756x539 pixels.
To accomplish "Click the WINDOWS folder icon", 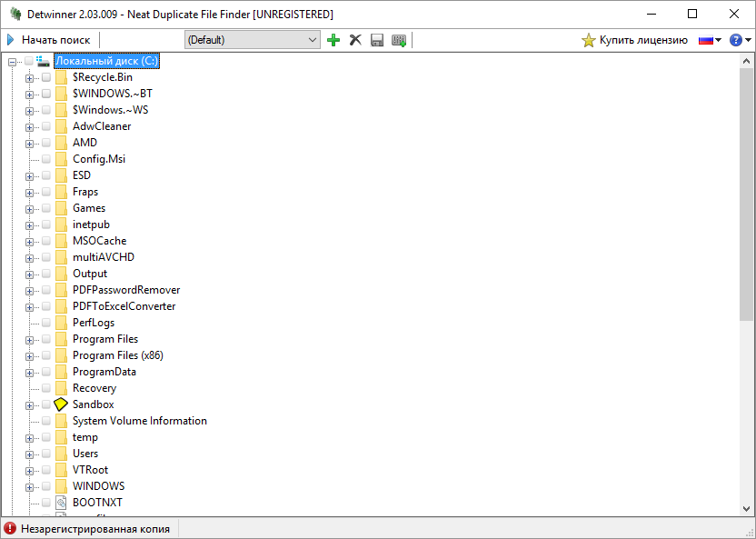I will tap(61, 486).
